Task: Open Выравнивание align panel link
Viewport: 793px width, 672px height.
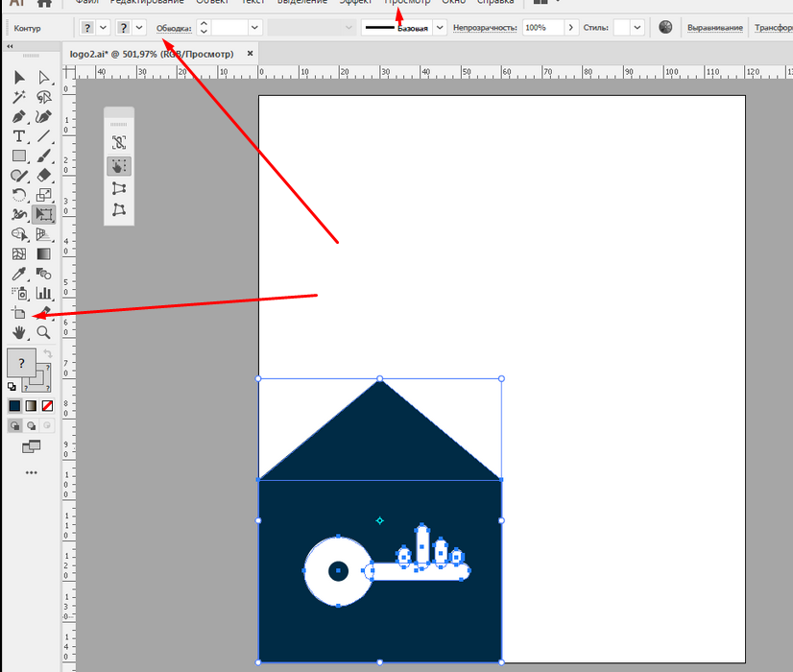Action: 715,28
